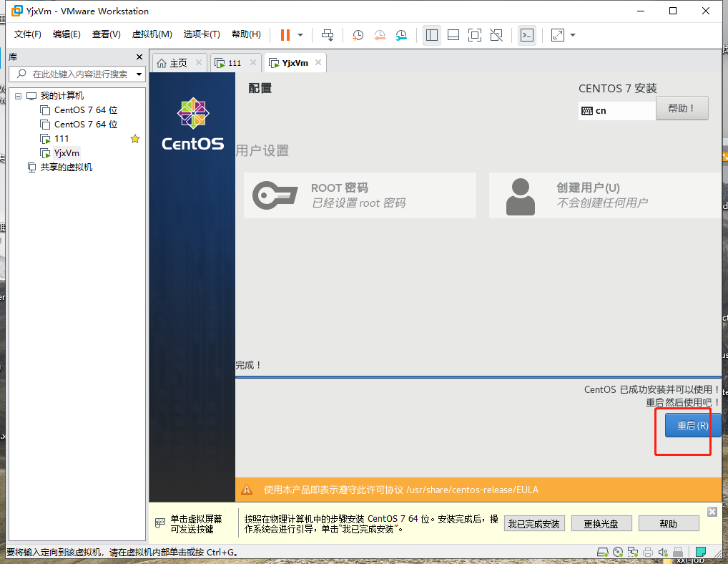This screenshot has height=564, width=728.
Task: Suspend the running virtual machine
Action: (x=284, y=34)
